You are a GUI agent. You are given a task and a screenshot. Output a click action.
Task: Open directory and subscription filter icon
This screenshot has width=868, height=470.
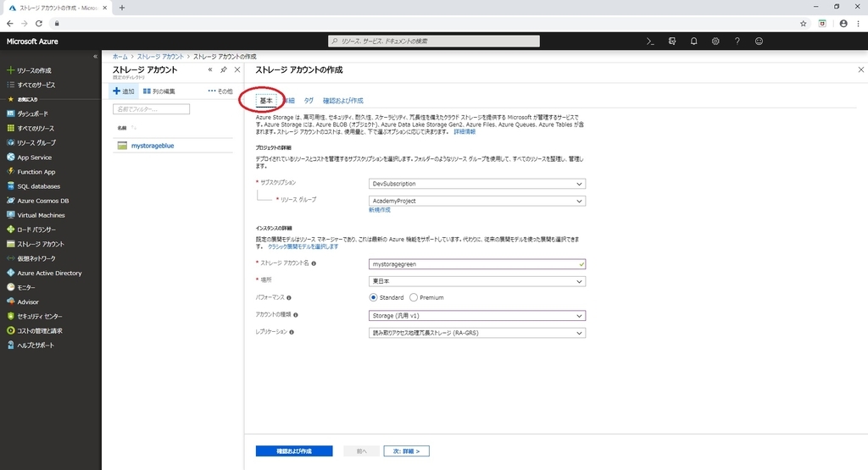click(x=672, y=41)
